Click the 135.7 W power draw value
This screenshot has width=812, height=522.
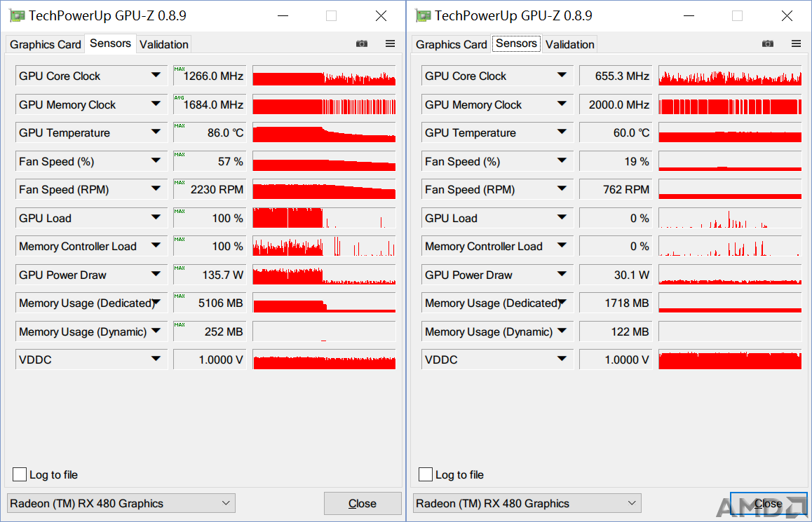pos(210,275)
